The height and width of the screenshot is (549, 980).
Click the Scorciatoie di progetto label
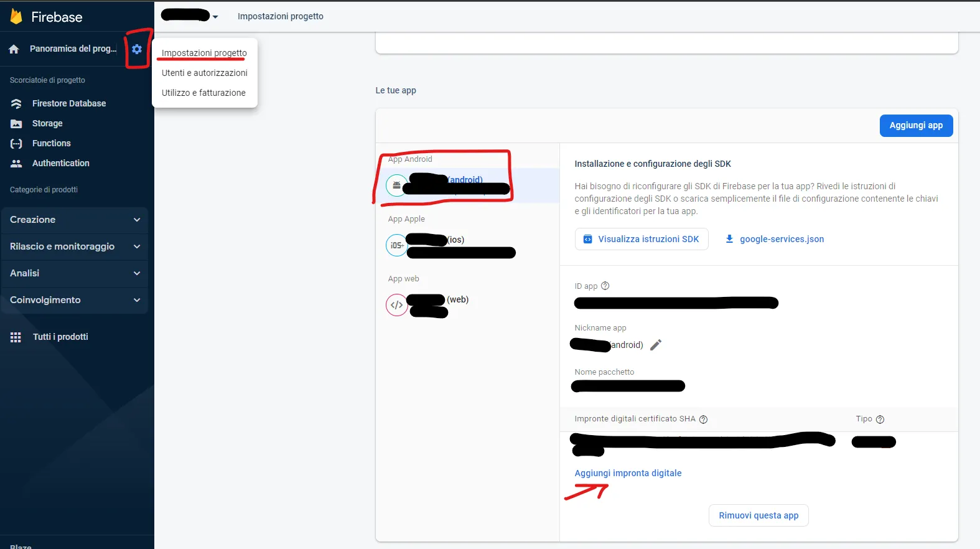click(x=47, y=80)
